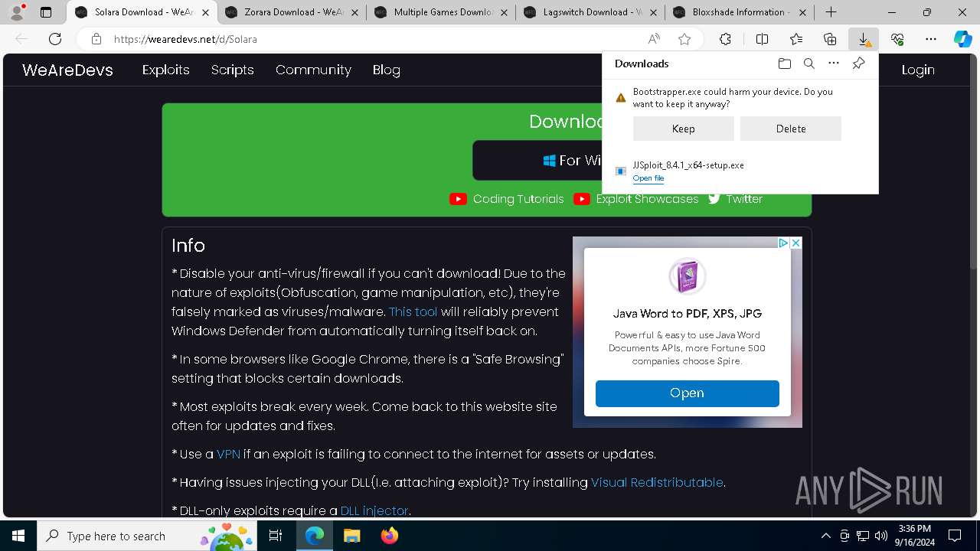Open the Extensions puzzle icon

725,39
